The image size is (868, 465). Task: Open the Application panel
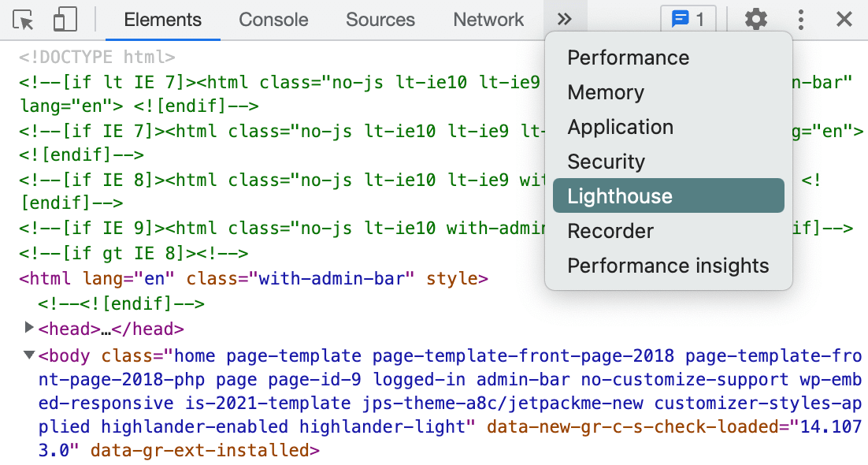point(620,127)
